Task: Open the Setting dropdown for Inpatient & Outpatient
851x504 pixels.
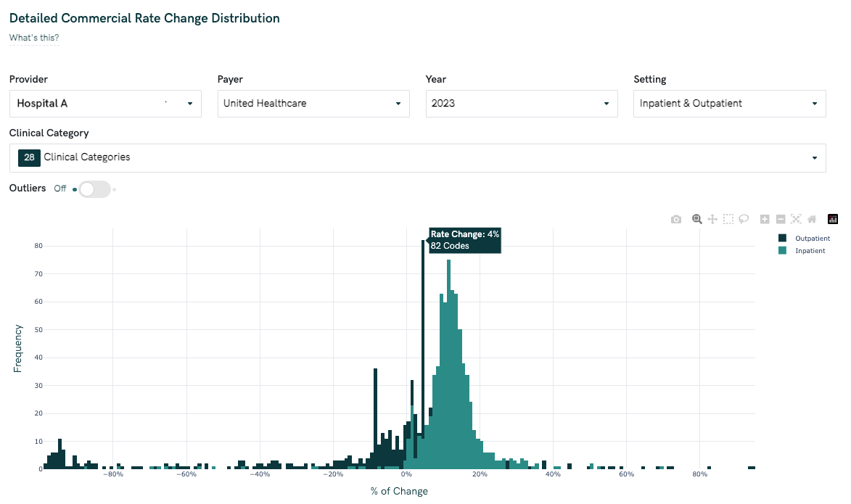Action: coord(729,104)
